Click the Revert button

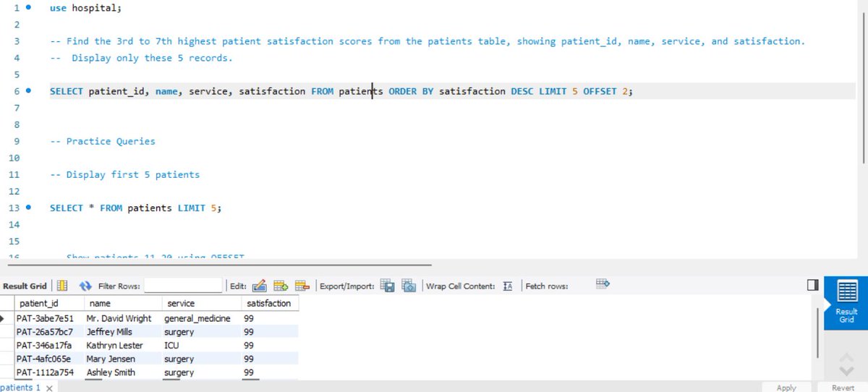(x=843, y=388)
